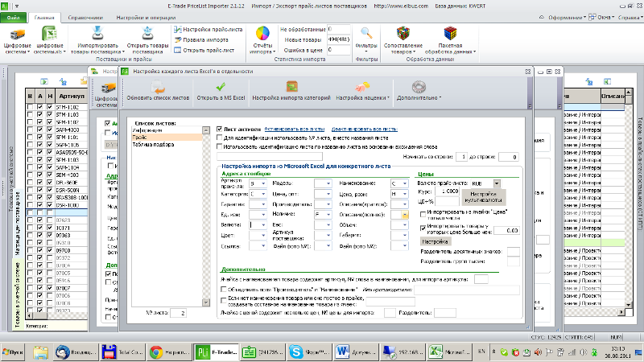Screen dimensions: 644x362
Task: Open Настройка импорта категорий icon
Action: 291,91
